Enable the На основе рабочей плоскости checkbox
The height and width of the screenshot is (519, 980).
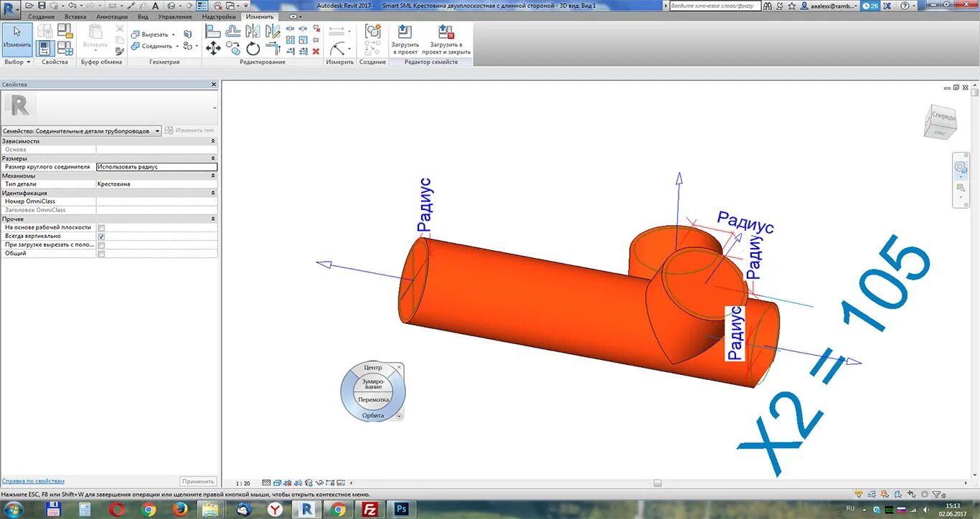101,227
